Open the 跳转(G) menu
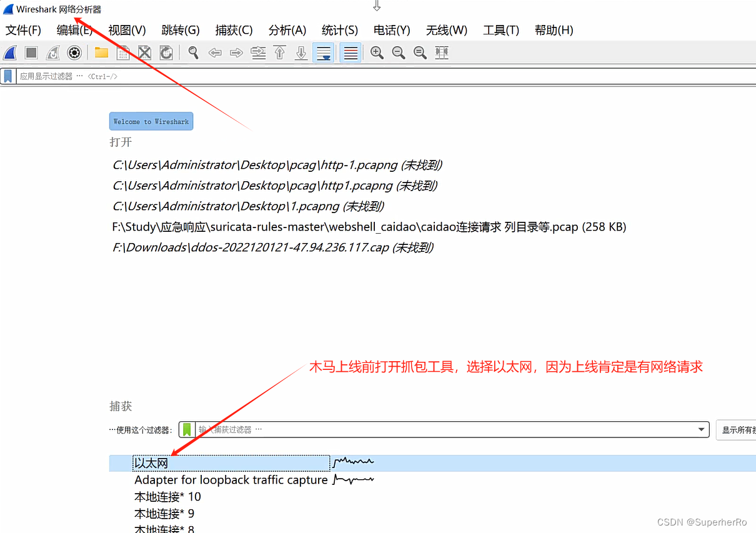Image resolution: width=756 pixels, height=533 pixels. click(181, 30)
